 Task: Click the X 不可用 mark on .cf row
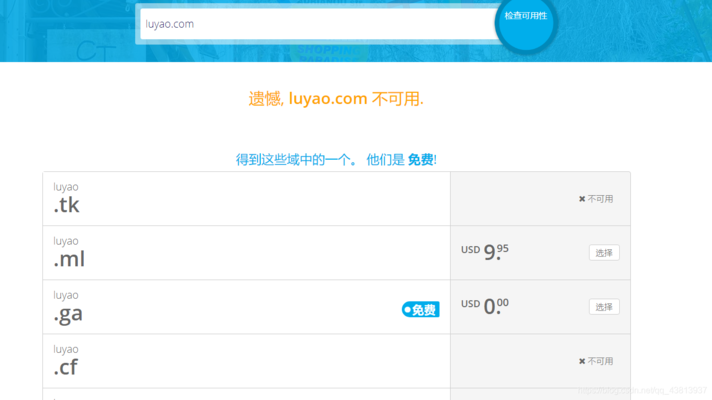click(596, 361)
